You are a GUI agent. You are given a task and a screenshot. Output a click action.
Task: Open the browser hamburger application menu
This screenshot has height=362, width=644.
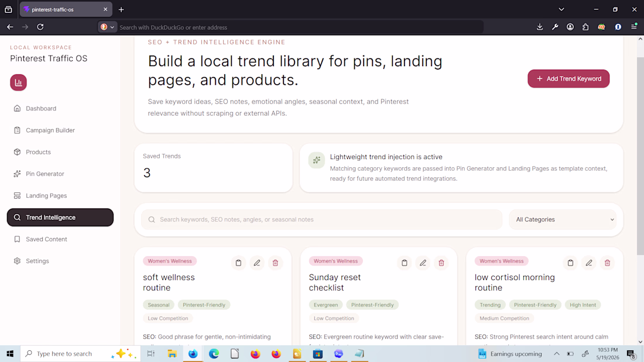(634, 27)
